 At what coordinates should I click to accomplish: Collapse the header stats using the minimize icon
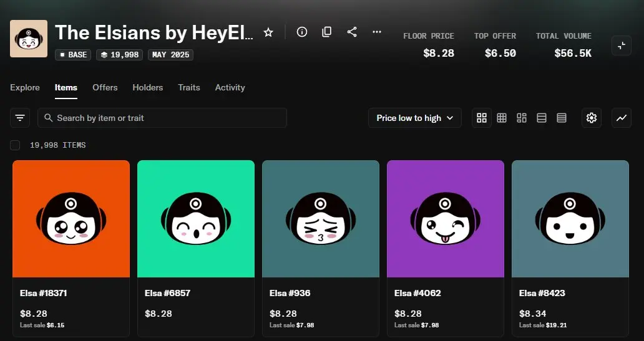click(x=622, y=46)
